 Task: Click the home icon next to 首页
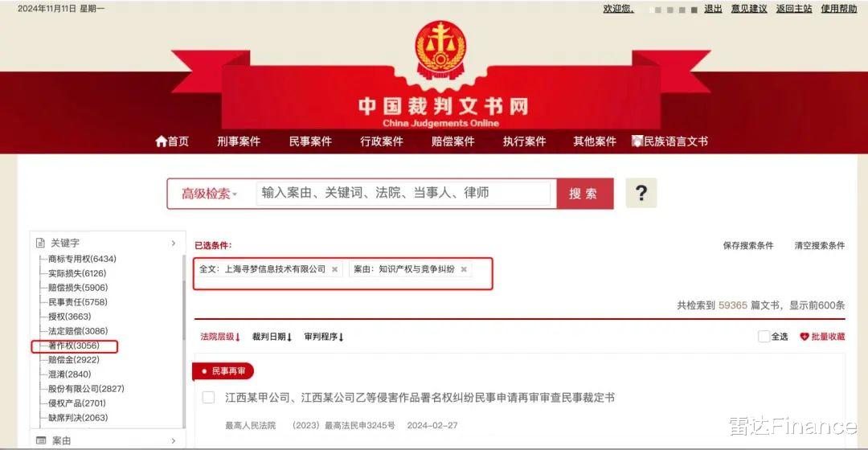coord(161,141)
